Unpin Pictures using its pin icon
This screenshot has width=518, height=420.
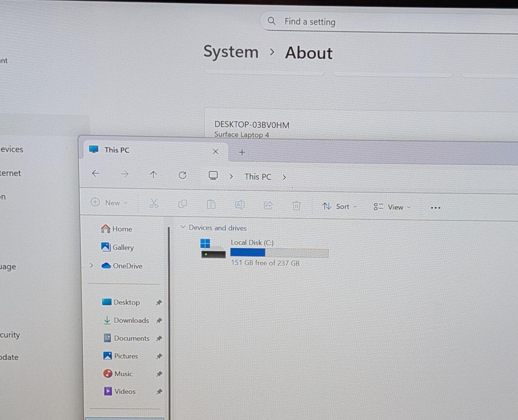click(159, 356)
